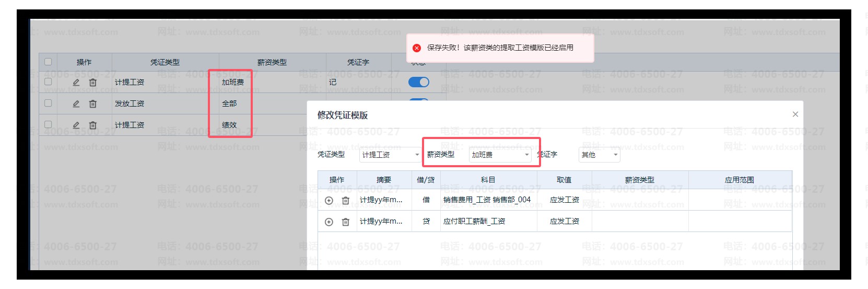Click delete trash icon for 绩效 row
The width and height of the screenshot is (868, 289).
pos(92,125)
